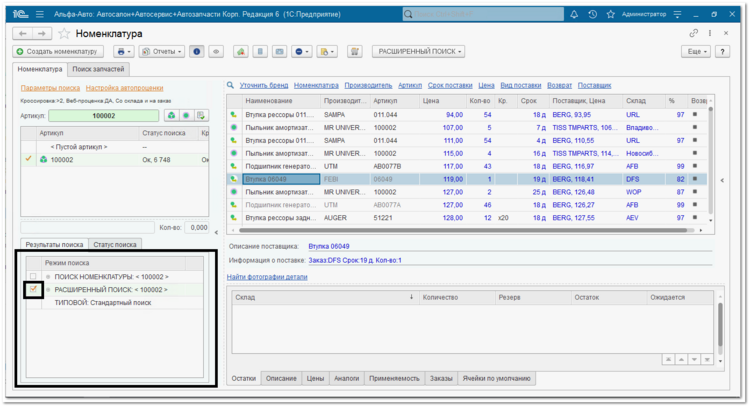
Task: Click green circle icon by Артикул field
Action: point(186,115)
